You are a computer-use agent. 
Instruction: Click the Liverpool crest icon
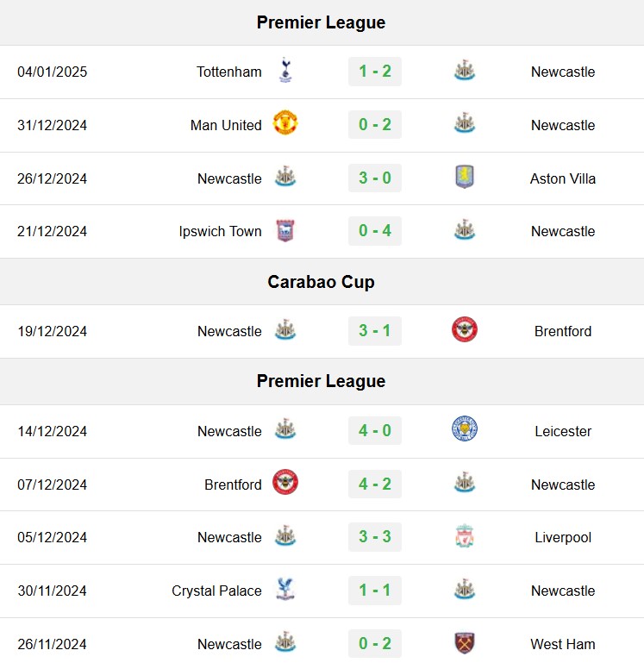pos(465,536)
